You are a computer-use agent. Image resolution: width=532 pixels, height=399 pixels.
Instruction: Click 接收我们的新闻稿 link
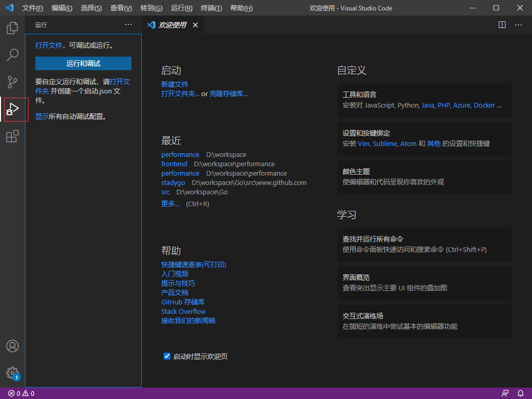(188, 321)
